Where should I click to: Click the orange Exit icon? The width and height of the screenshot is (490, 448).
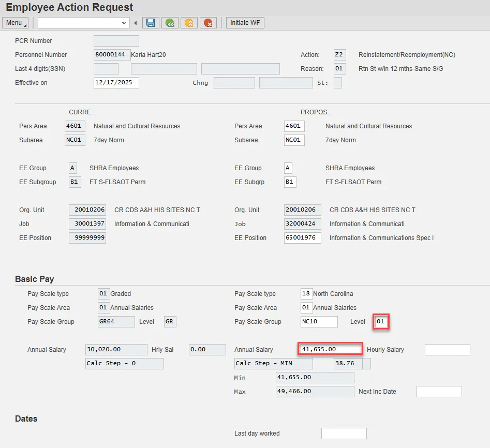pos(189,23)
